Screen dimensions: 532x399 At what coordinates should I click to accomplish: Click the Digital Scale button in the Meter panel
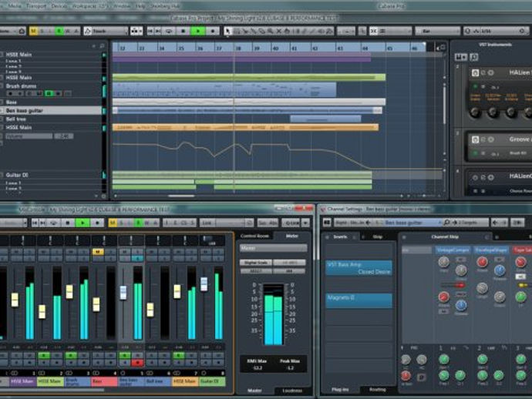click(256, 263)
